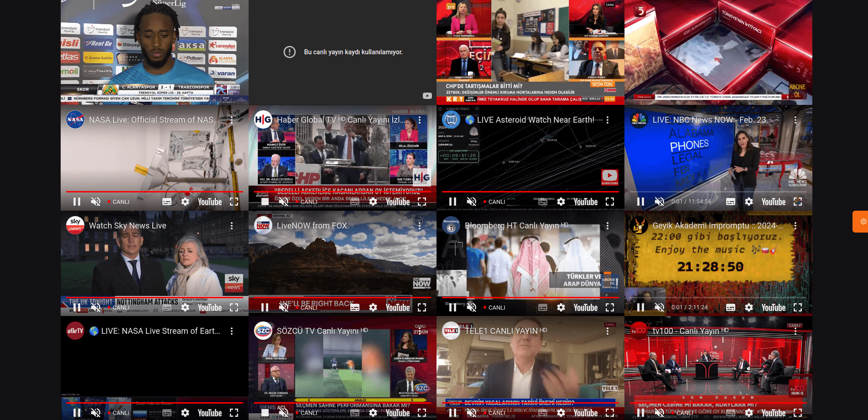Seek on NBC News NOW progress bar
The image size is (868, 420).
pyautogui.click(x=718, y=192)
